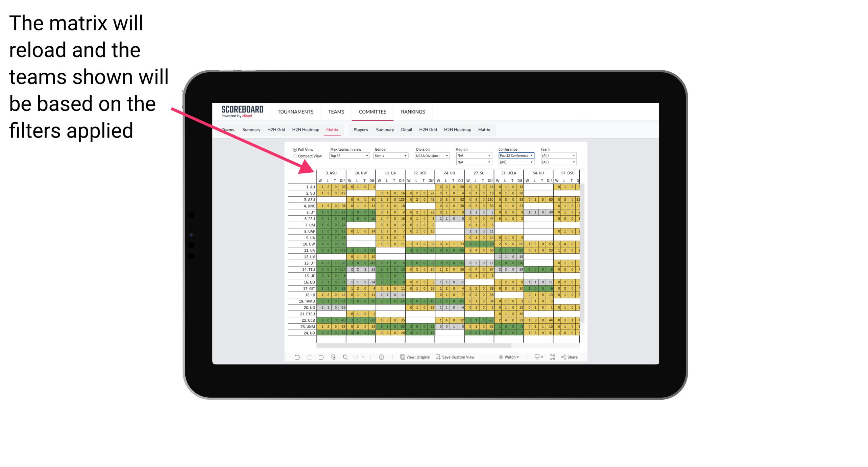868x467 pixels.
Task: Click the RANKINGS menu item
Action: pyautogui.click(x=413, y=112)
